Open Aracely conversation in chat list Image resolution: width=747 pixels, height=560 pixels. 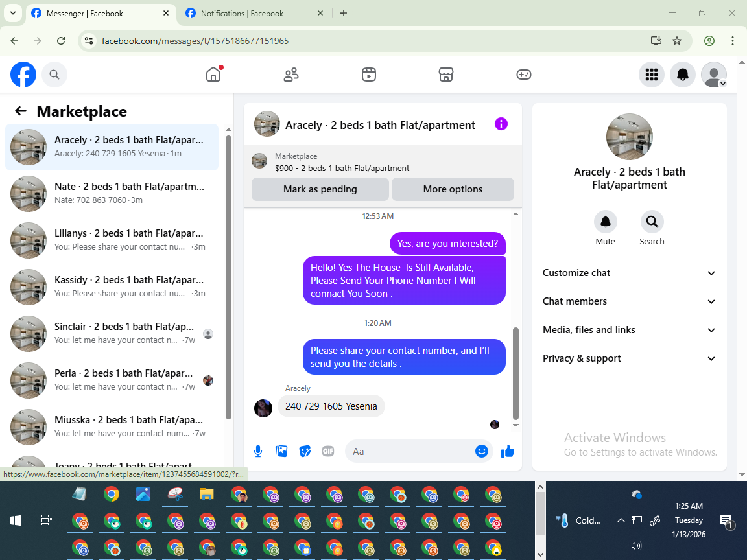(112, 147)
